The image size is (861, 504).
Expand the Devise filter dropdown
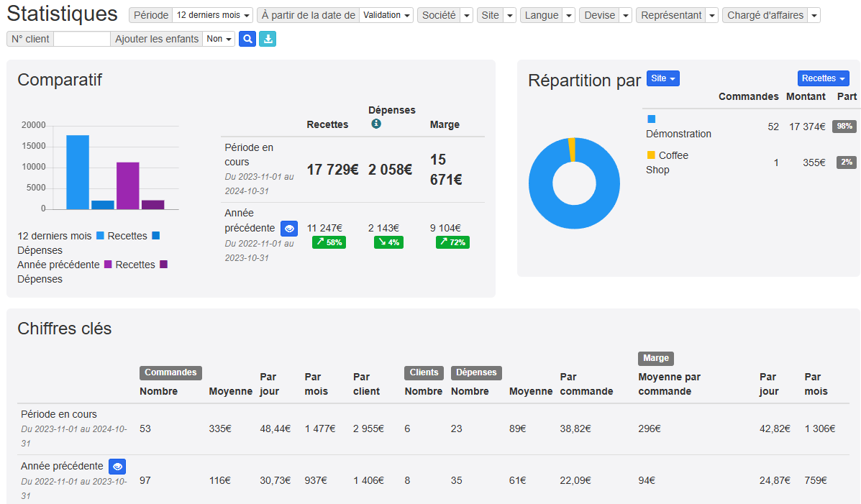coord(626,15)
